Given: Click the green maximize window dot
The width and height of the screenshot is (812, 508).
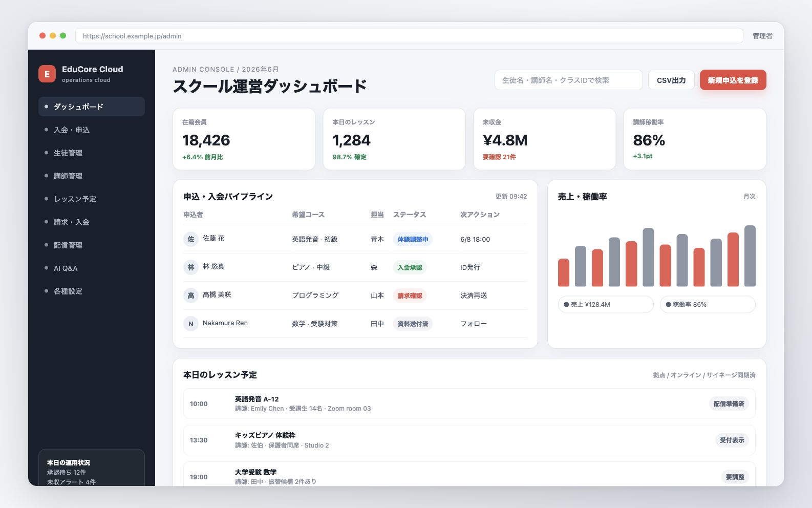Looking at the screenshot, I should [63, 36].
